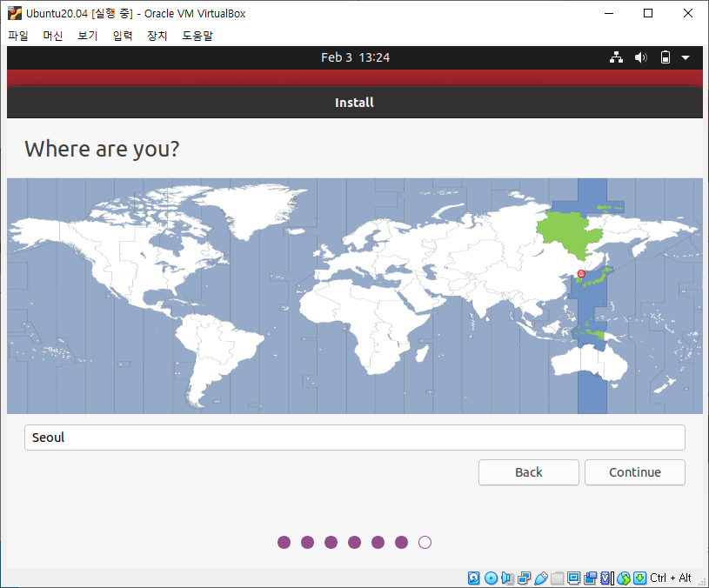
Task: Open the 도움말 menu
Action: 197,36
